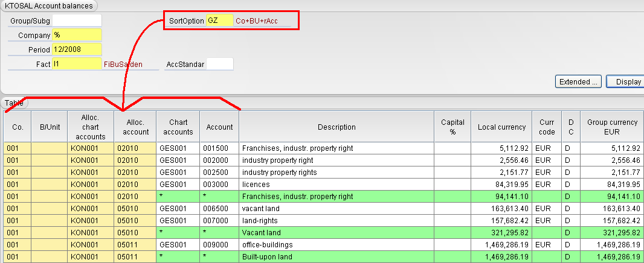Click the Fact field containing I1
The height and width of the screenshot is (263, 644).
[77, 64]
